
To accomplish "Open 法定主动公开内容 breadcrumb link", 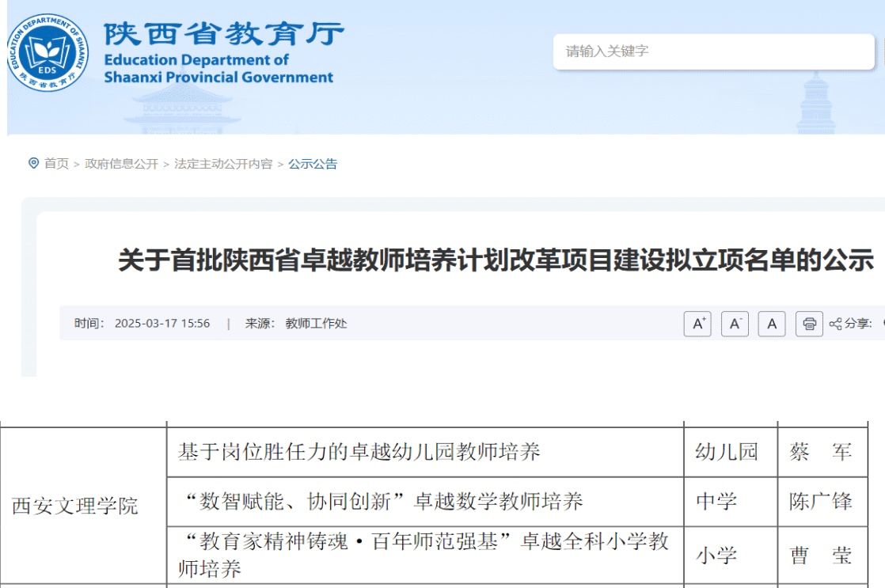I will 223,164.
